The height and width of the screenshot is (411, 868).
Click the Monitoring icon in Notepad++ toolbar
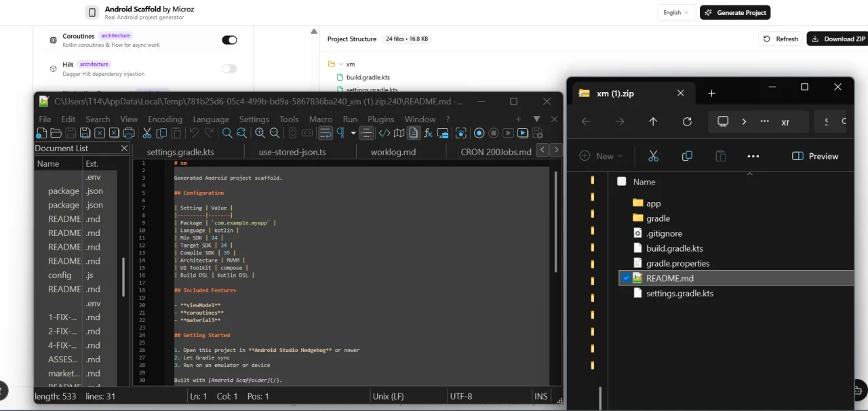pyautogui.click(x=462, y=133)
